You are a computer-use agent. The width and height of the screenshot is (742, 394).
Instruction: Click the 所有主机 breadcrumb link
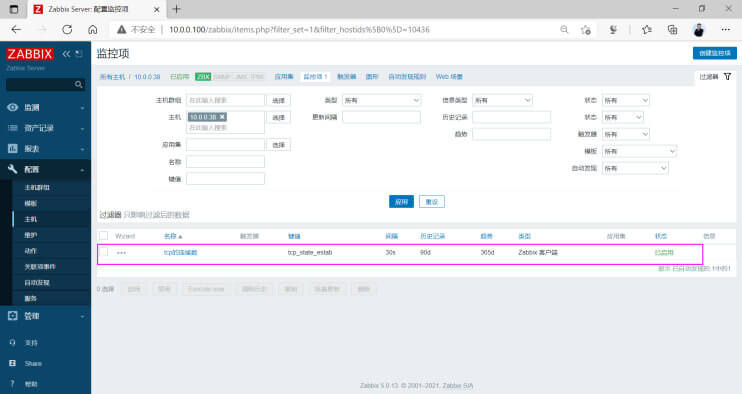coord(112,77)
